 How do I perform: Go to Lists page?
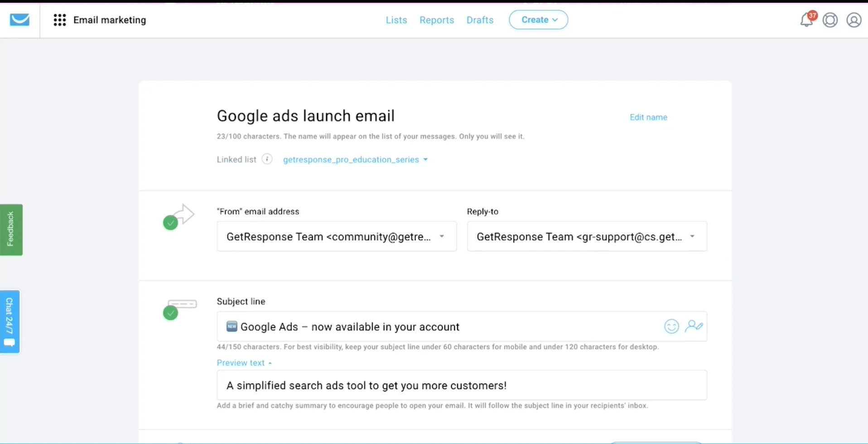coord(396,20)
